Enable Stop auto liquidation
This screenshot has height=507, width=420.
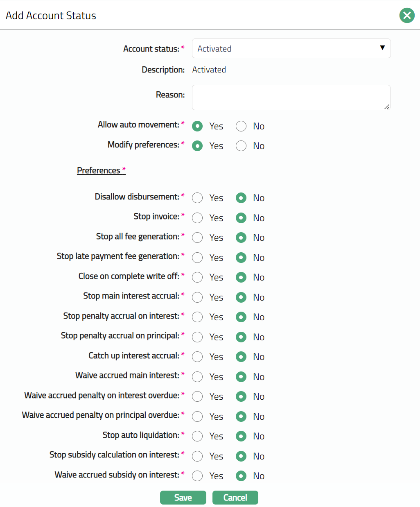[197, 436]
